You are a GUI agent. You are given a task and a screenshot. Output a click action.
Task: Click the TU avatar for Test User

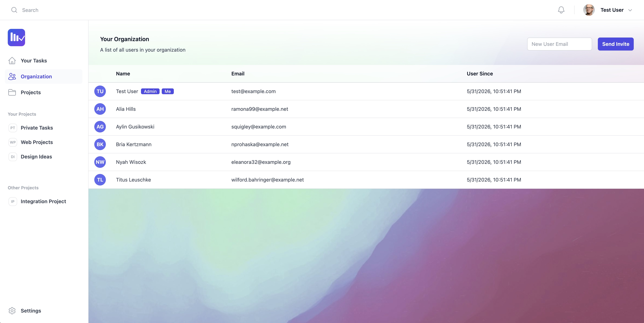coord(100,91)
